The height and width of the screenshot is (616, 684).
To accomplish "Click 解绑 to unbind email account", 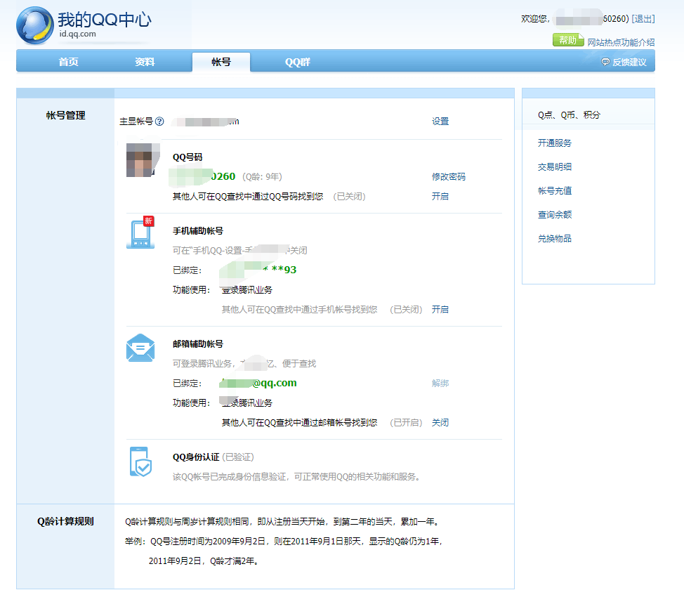I will (x=440, y=384).
